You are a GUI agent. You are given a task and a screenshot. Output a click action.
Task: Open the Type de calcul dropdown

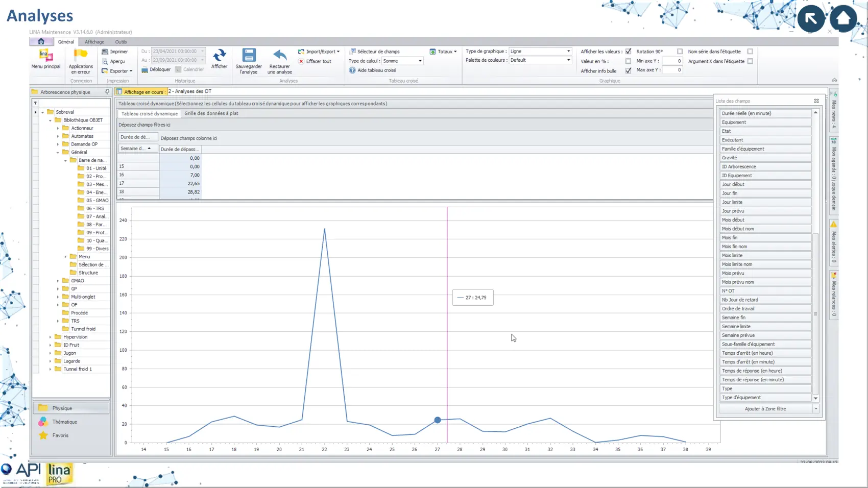420,61
